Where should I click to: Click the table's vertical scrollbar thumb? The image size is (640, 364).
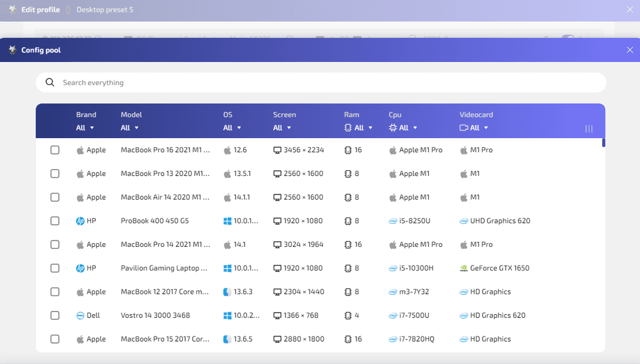(x=604, y=143)
